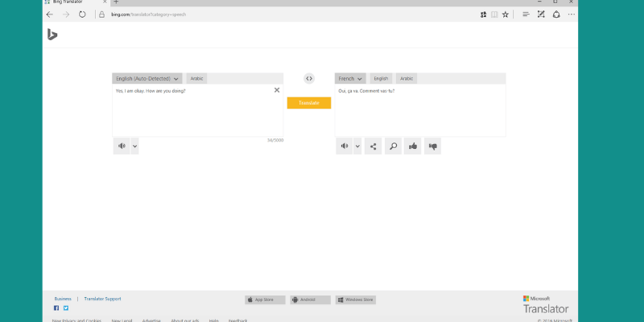Viewport: 644px width, 322px height.
Task: Go back in browser history
Action: [x=50, y=14]
